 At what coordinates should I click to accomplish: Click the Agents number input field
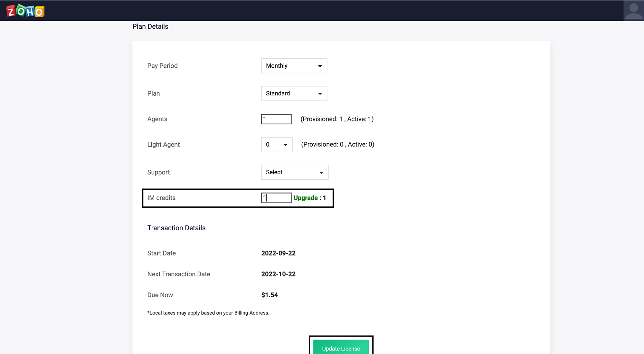coord(276,119)
